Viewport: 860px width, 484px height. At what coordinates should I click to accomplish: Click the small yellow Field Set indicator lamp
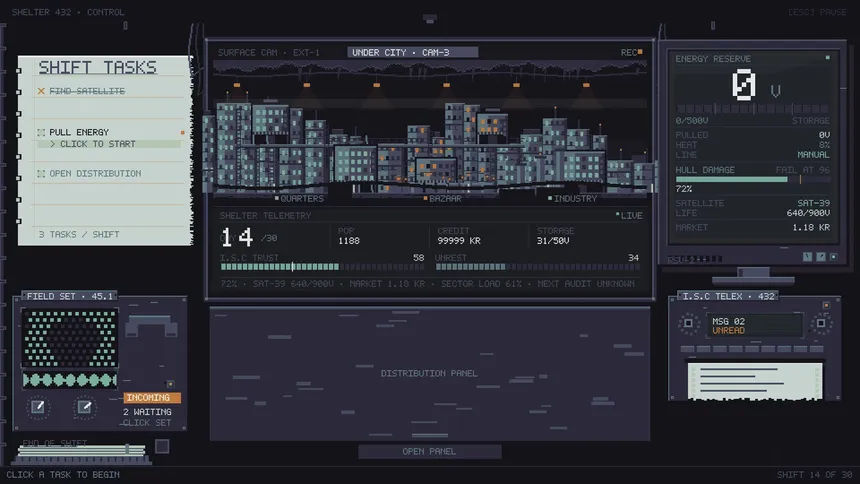[x=170, y=384]
